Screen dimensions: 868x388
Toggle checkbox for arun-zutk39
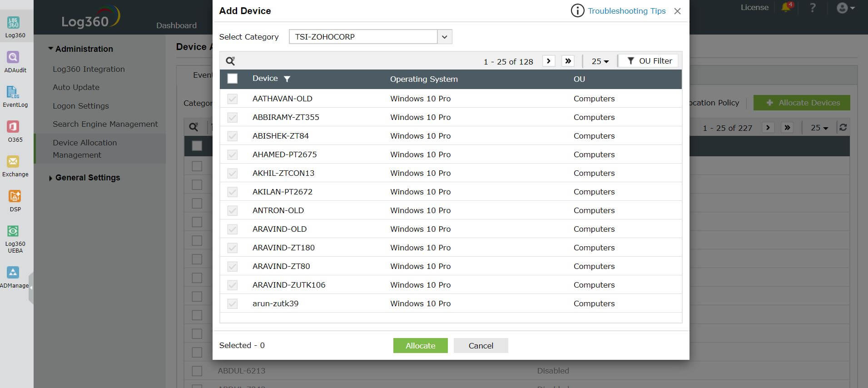(232, 303)
